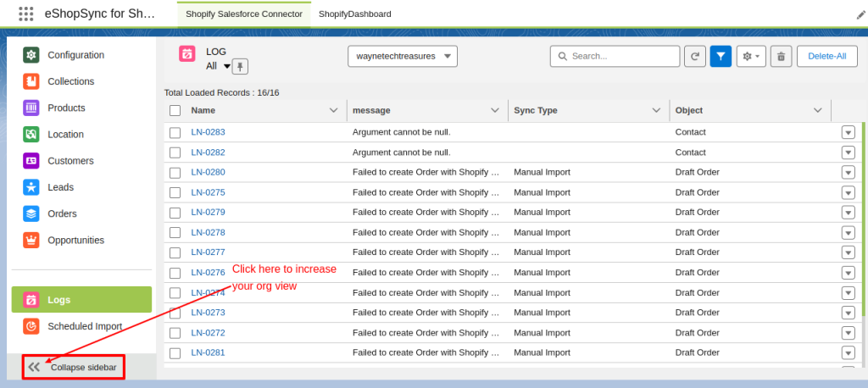
Task: Click the search magnifier icon
Action: point(563,57)
